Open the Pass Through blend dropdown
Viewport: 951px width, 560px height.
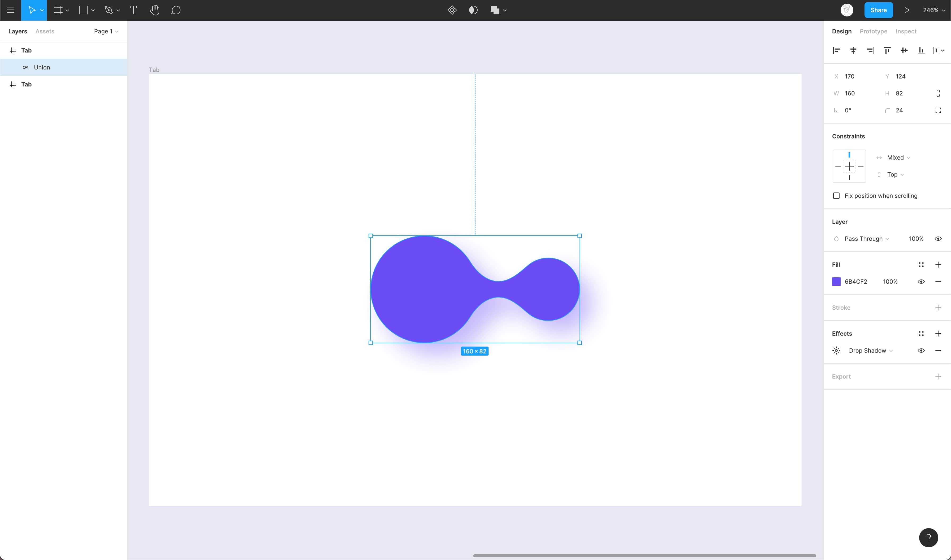tap(866, 238)
